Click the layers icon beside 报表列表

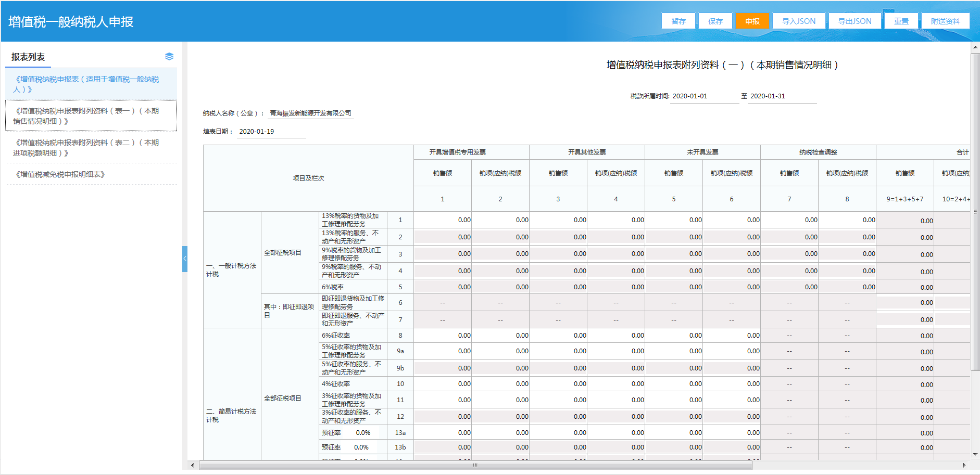pyautogui.click(x=169, y=56)
